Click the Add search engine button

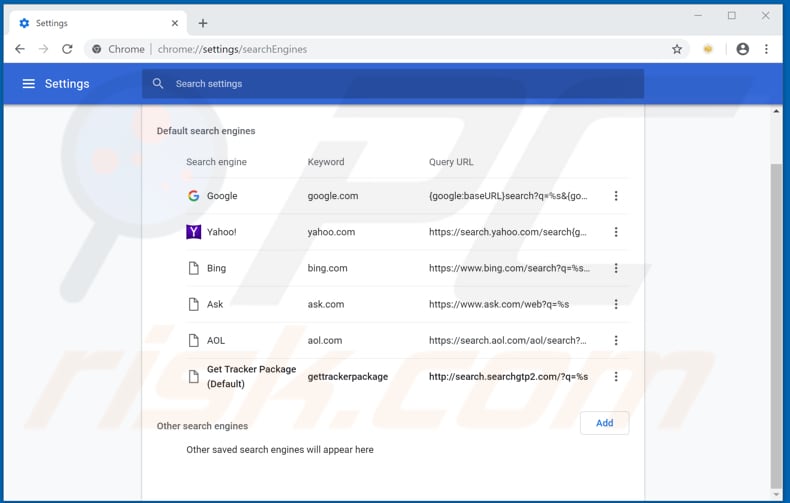[605, 423]
